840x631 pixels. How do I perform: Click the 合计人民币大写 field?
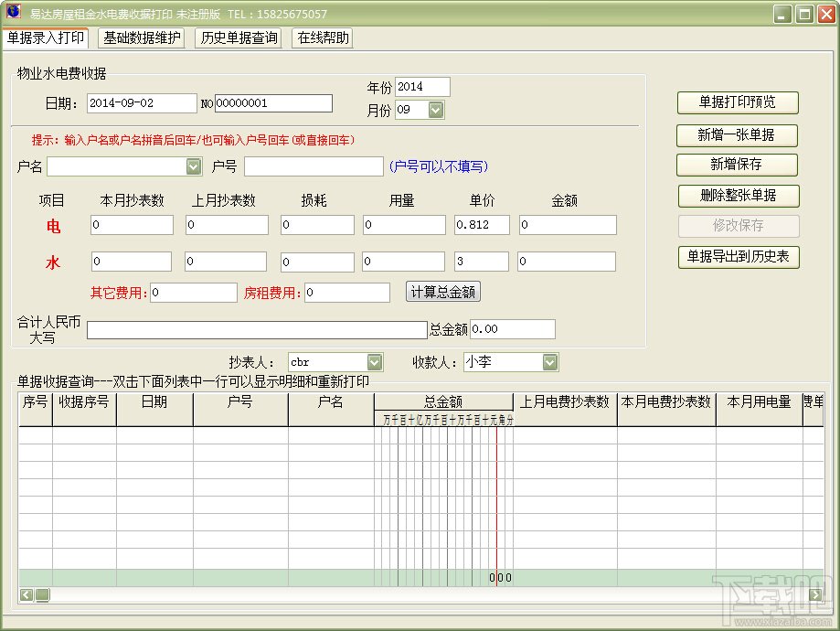(x=257, y=330)
